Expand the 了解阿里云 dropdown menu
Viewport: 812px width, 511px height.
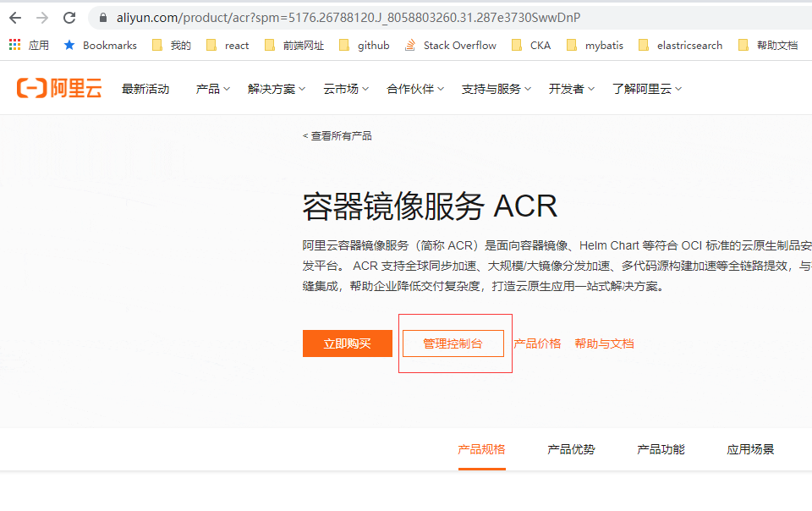pyautogui.click(x=647, y=89)
